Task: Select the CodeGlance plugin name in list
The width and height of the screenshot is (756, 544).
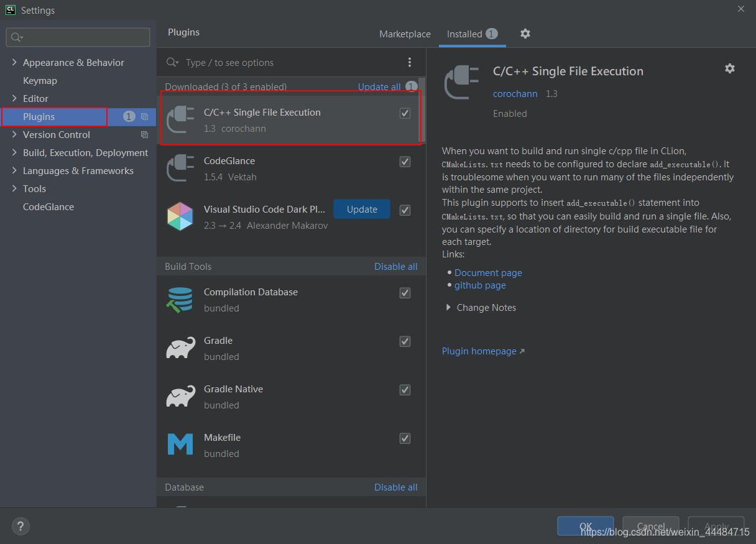Action: pyautogui.click(x=229, y=161)
